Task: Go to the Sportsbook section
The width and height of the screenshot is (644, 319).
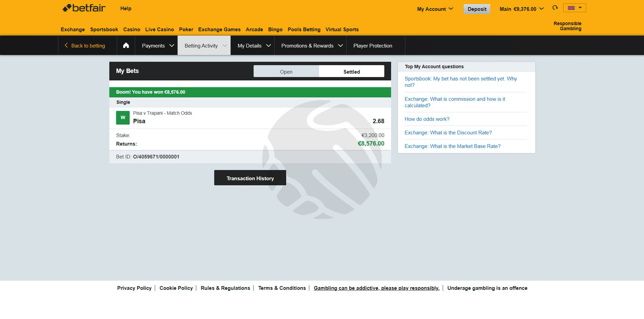Action: [104, 30]
